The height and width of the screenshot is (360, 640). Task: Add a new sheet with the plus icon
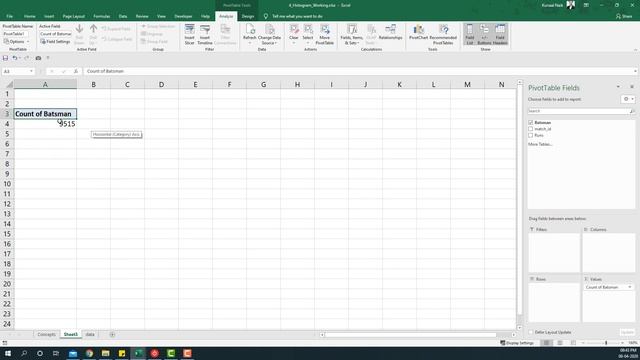pyautogui.click(x=112, y=335)
